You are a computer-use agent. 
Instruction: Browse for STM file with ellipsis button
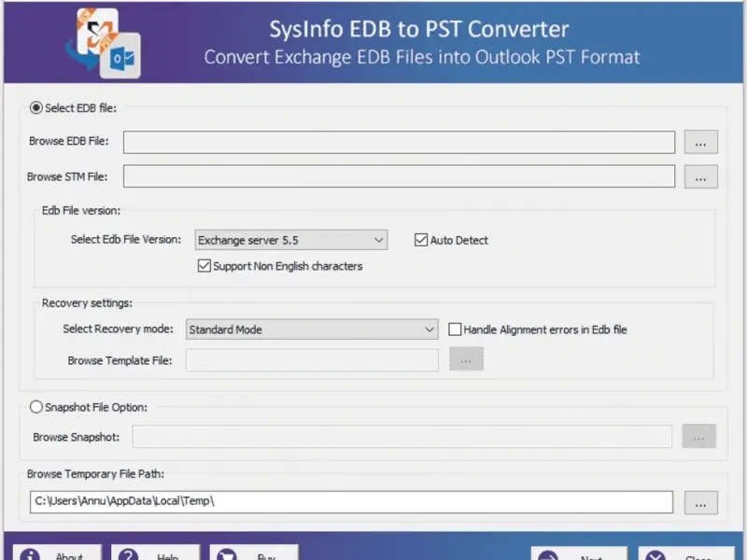(x=701, y=177)
